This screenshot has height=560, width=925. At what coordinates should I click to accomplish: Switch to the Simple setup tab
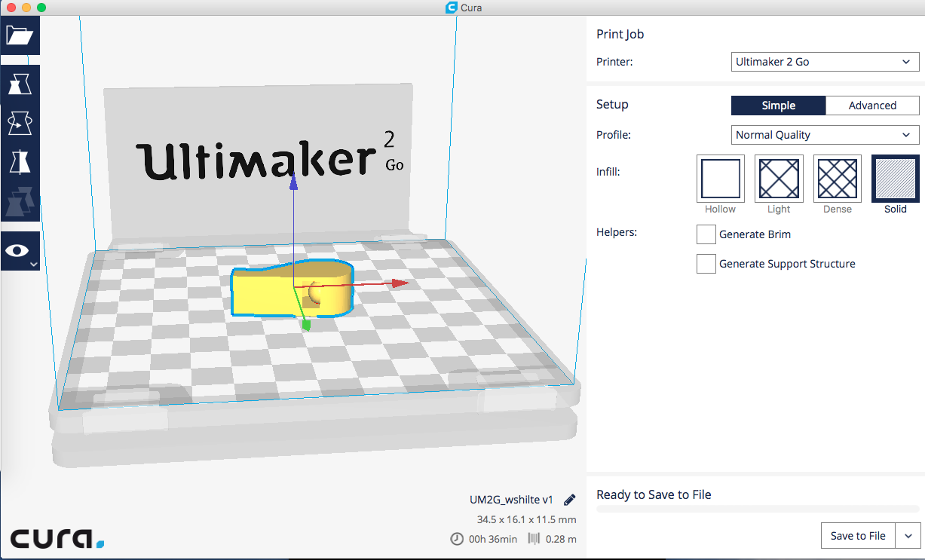(778, 106)
